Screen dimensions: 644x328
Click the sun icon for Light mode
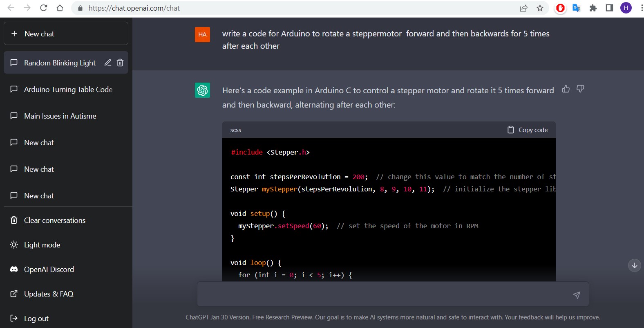click(x=14, y=245)
